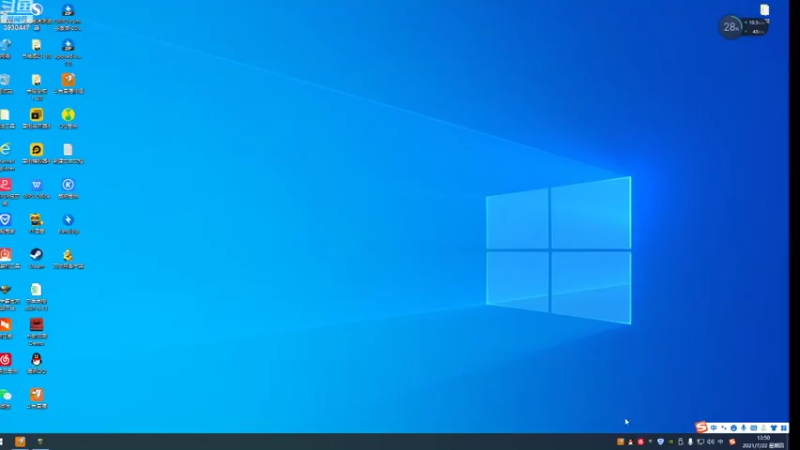The height and width of the screenshot is (450, 800).
Task: Open the green document file icon
Action: coord(36,289)
